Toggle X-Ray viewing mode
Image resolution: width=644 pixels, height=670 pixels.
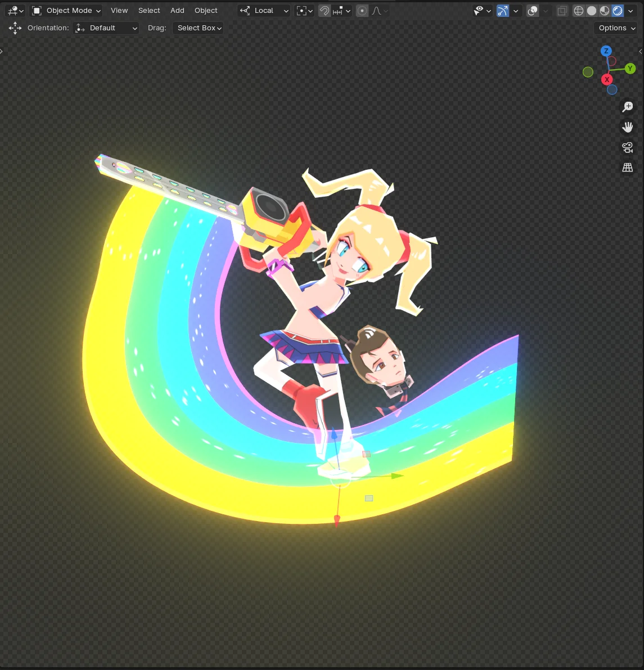coord(561,10)
